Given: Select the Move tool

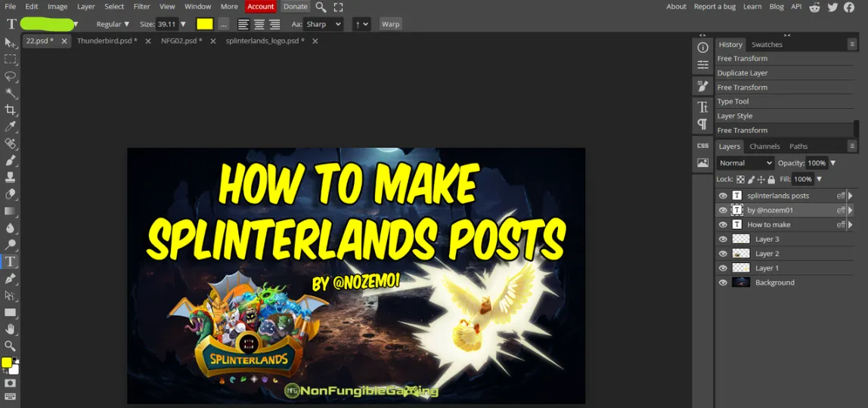Looking at the screenshot, I should (10, 42).
